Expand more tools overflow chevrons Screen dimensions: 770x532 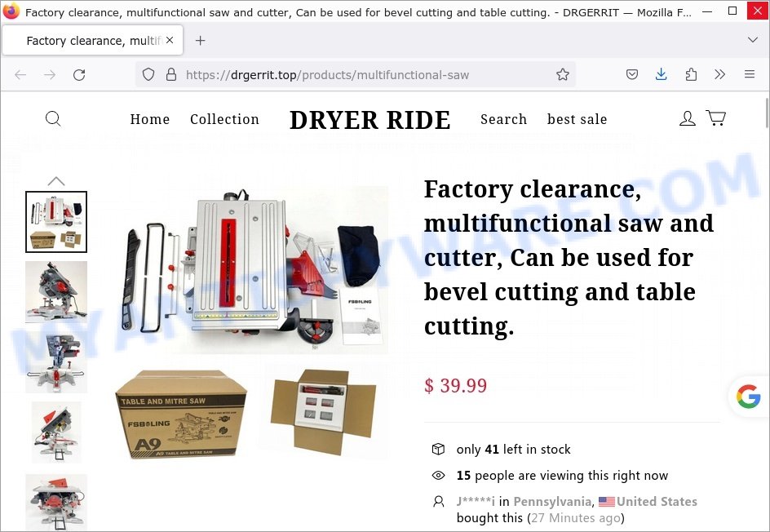click(720, 75)
